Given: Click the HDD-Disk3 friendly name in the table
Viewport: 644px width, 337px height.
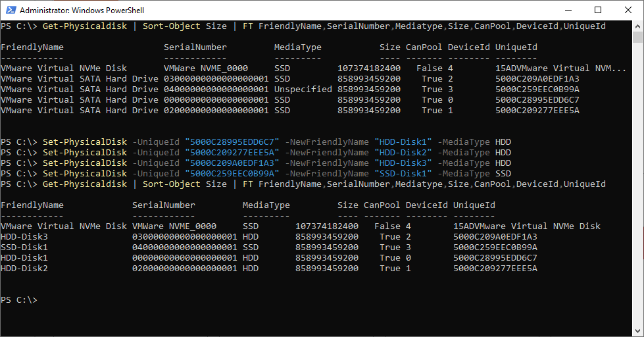Looking at the screenshot, I should tap(24, 237).
